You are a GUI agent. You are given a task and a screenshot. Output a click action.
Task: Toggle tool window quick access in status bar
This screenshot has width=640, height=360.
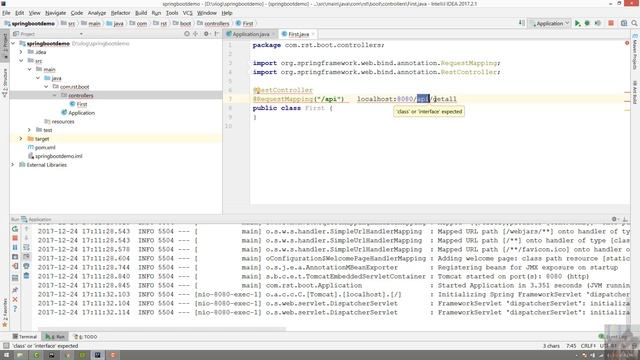tap(6, 346)
